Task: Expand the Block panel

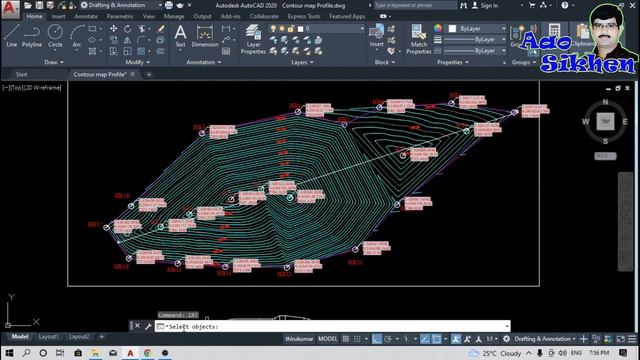Action: pyautogui.click(x=385, y=62)
